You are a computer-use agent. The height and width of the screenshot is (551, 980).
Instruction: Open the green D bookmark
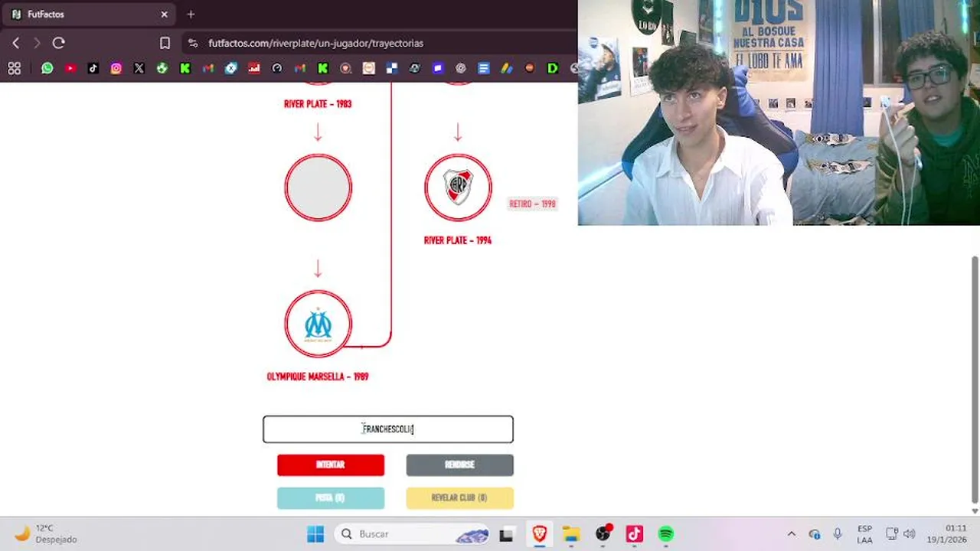click(553, 68)
